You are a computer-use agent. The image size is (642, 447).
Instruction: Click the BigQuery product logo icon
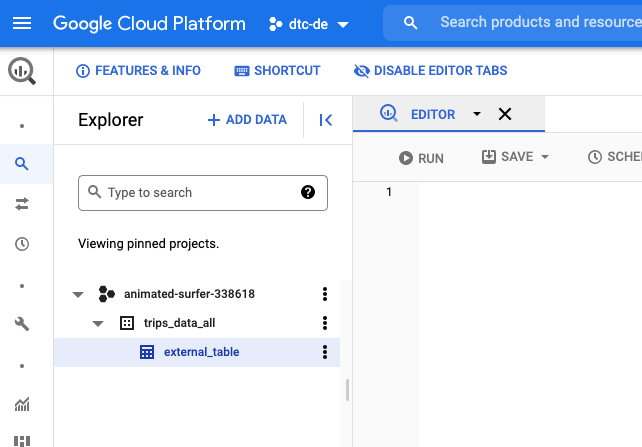tap(22, 71)
